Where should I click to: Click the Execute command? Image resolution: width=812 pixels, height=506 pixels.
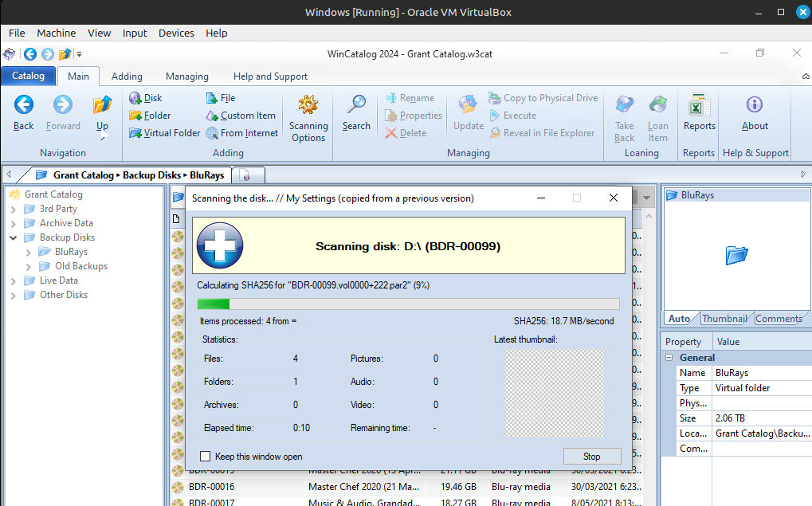click(x=512, y=116)
